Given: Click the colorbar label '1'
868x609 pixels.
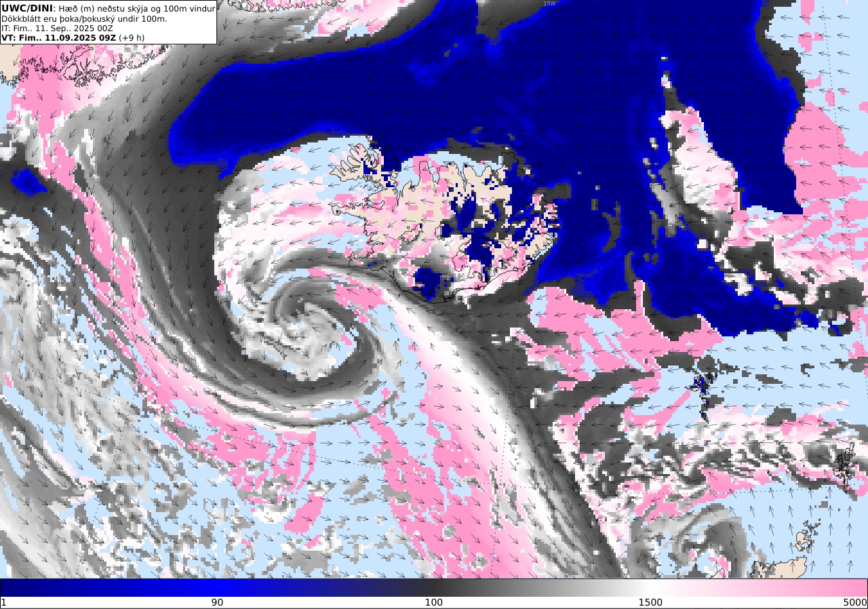Looking at the screenshot, I should (x=3, y=602).
